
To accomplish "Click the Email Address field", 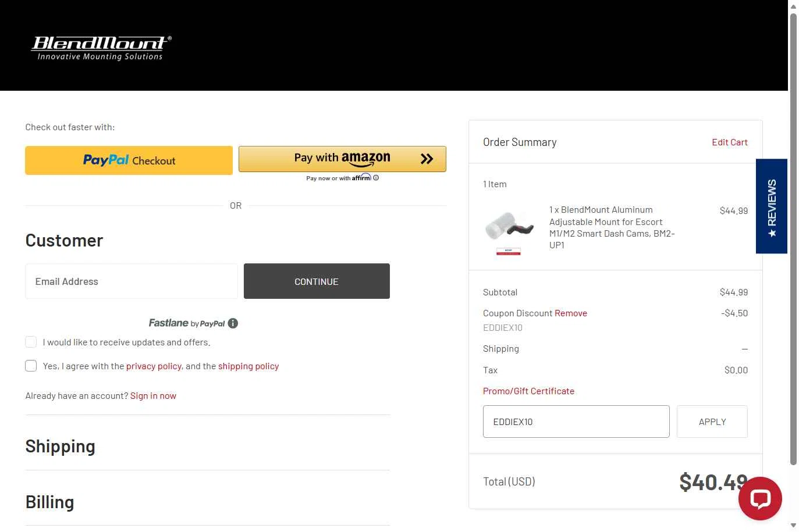I will coord(132,281).
